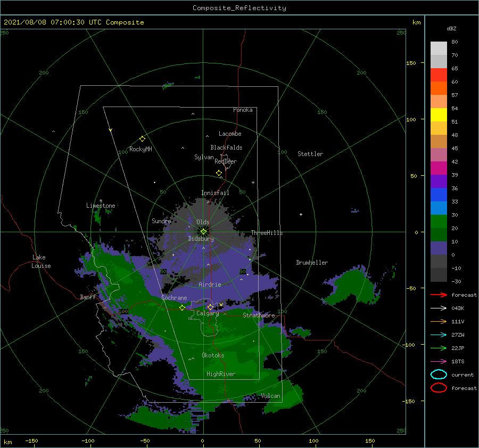Click the yellow radar site marker at Olds
The image size is (479, 448).
(x=203, y=232)
